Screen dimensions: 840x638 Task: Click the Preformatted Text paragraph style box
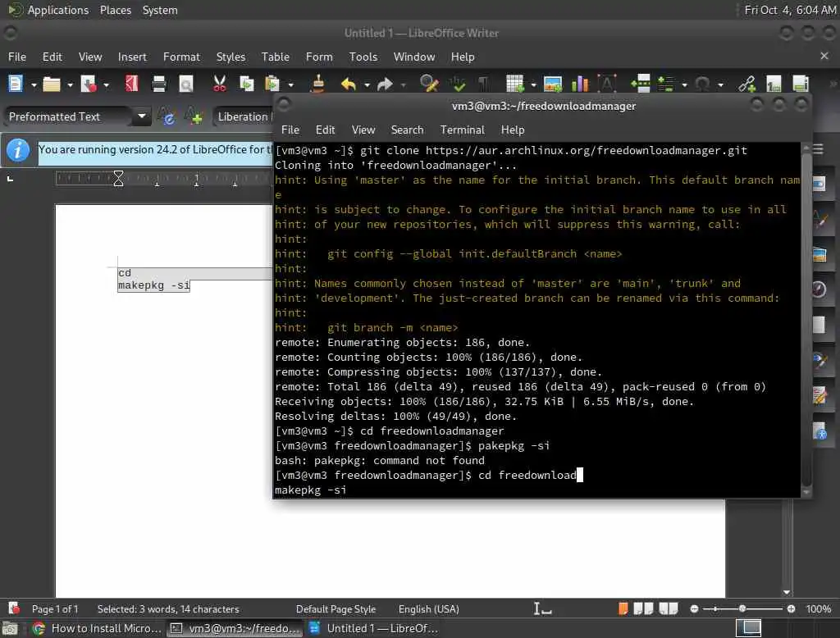tap(67, 116)
